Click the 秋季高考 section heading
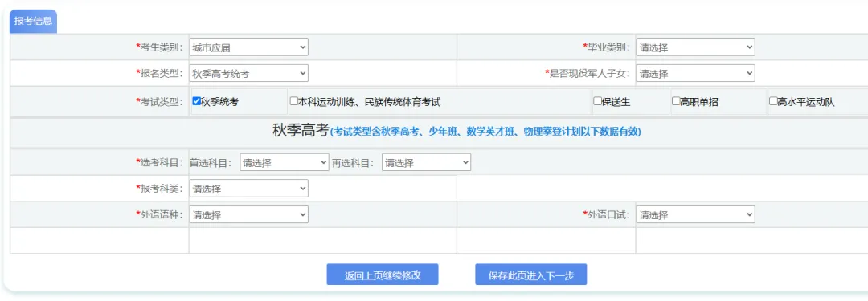Image resolution: width=868 pixels, height=301 pixels. [301, 131]
